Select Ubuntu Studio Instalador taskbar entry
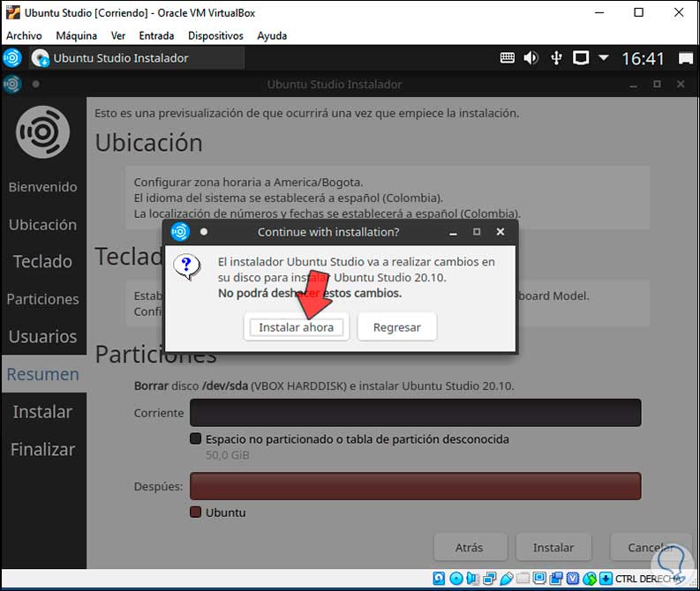Viewport: 700px width, 591px height. pos(137,58)
